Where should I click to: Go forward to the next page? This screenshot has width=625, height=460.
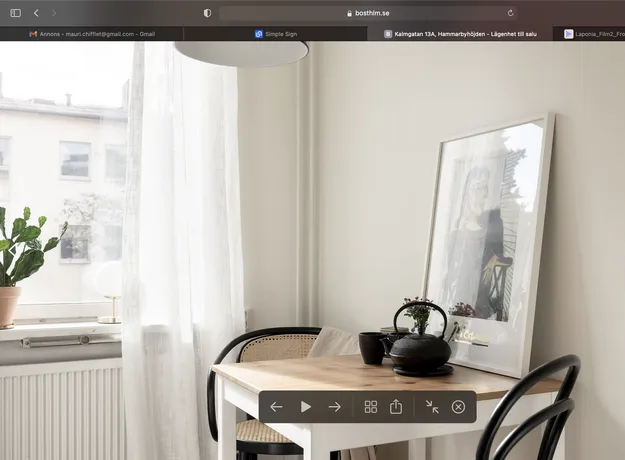point(54,13)
